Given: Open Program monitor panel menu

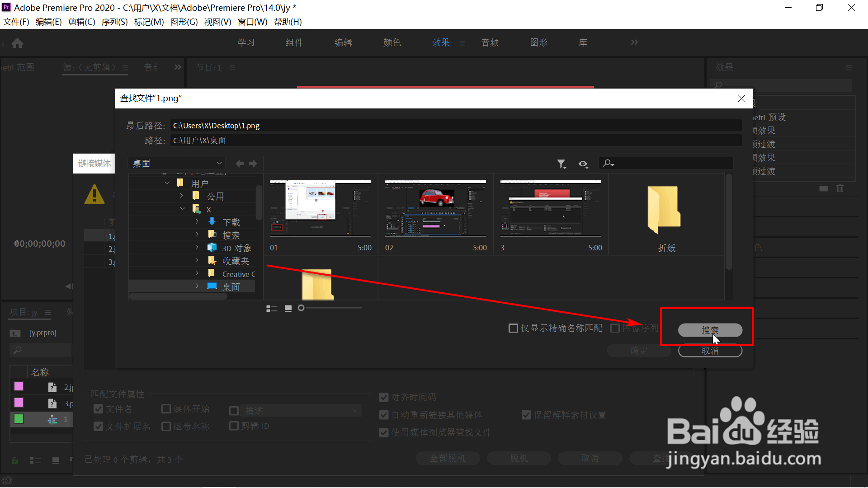Looking at the screenshot, I should click(232, 68).
